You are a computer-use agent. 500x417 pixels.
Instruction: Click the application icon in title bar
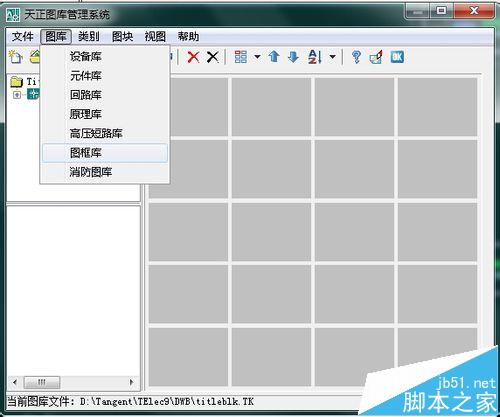[14, 15]
